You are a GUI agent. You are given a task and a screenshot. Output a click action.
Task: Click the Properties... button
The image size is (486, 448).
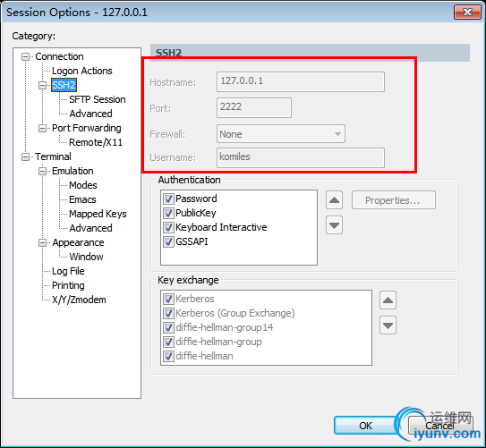tap(393, 200)
